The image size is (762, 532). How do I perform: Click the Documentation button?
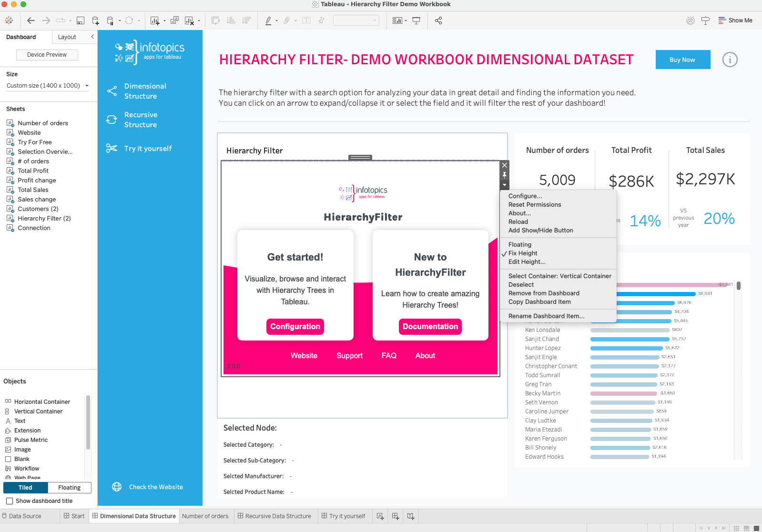click(x=430, y=327)
